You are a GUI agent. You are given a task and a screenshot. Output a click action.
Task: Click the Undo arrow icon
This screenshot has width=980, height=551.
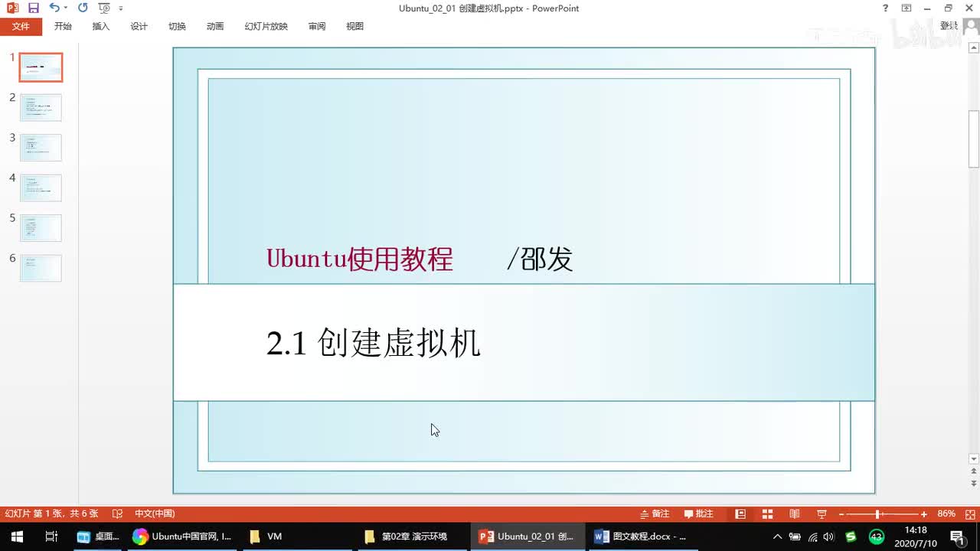pyautogui.click(x=54, y=8)
